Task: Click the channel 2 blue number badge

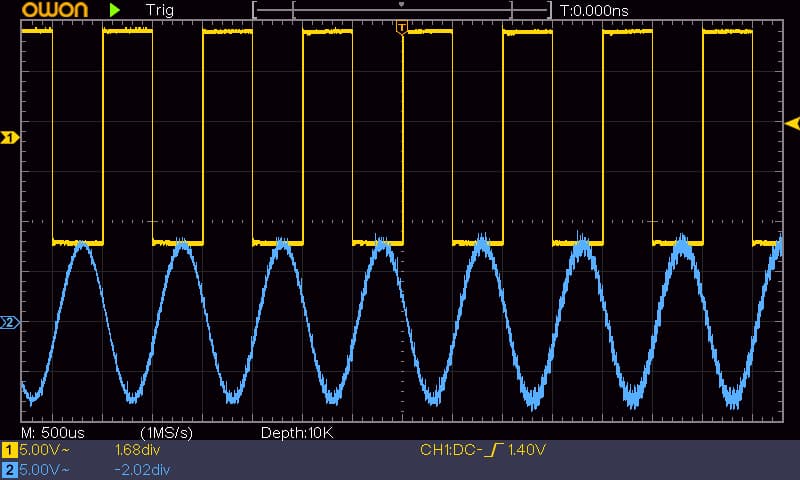Action: (x=9, y=469)
